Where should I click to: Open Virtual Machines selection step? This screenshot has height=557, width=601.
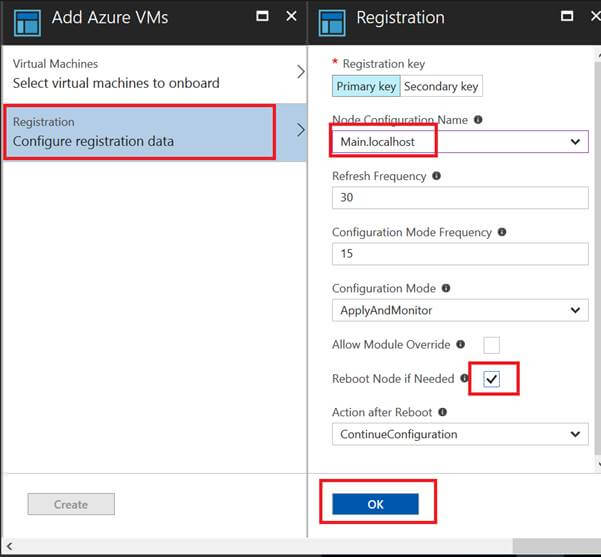pos(154,74)
